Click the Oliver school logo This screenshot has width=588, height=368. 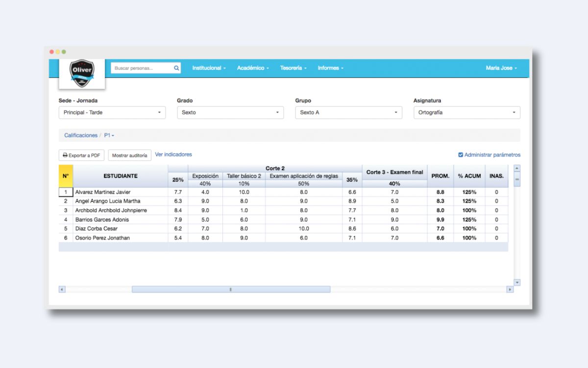pos(82,74)
